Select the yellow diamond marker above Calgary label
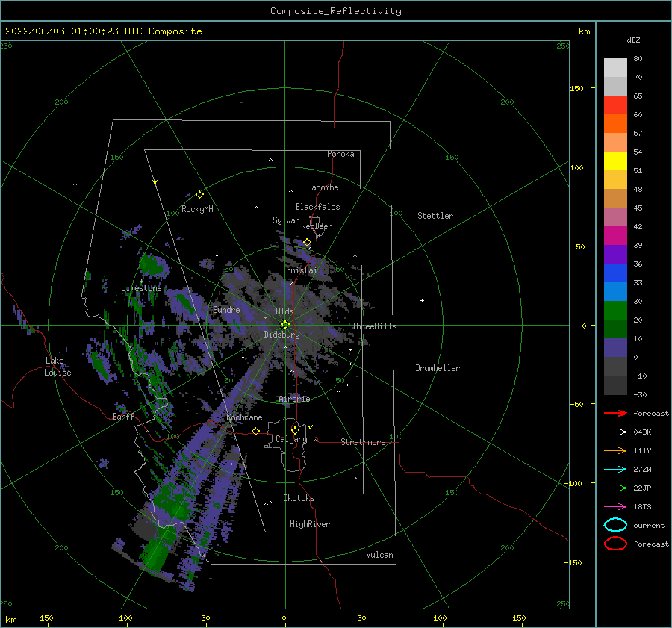 pos(295,430)
